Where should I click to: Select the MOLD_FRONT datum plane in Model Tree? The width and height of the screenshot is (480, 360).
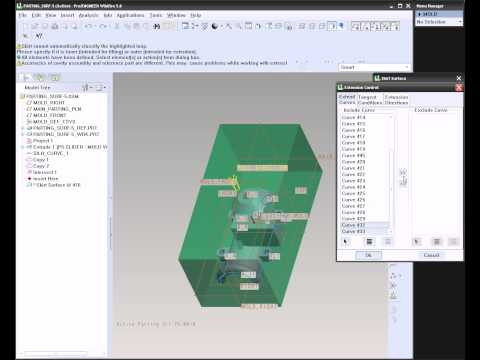50,115
